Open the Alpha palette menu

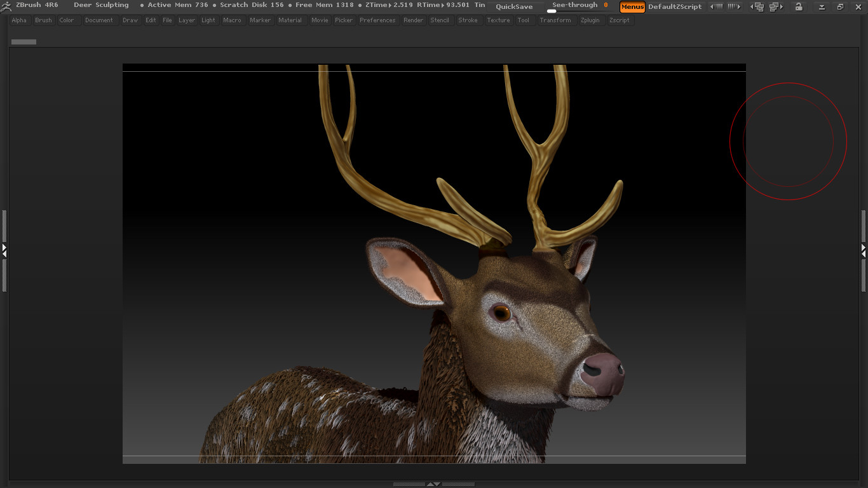point(19,20)
